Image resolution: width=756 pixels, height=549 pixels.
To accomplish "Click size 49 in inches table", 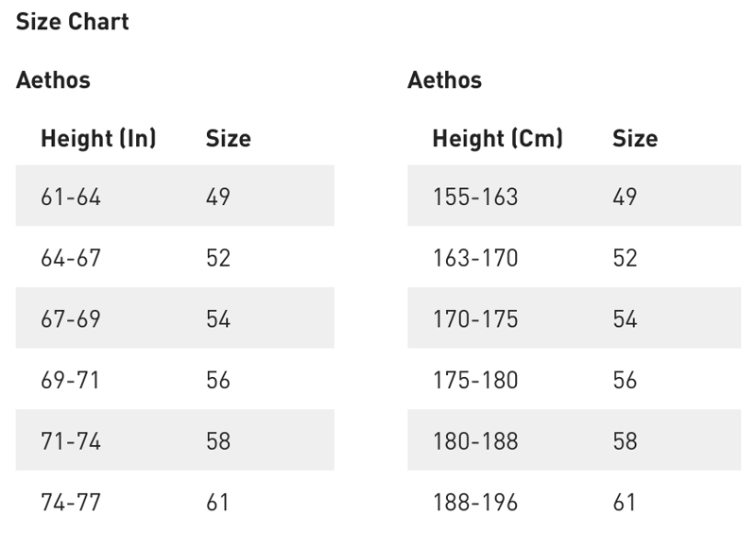I will tap(218, 197).
